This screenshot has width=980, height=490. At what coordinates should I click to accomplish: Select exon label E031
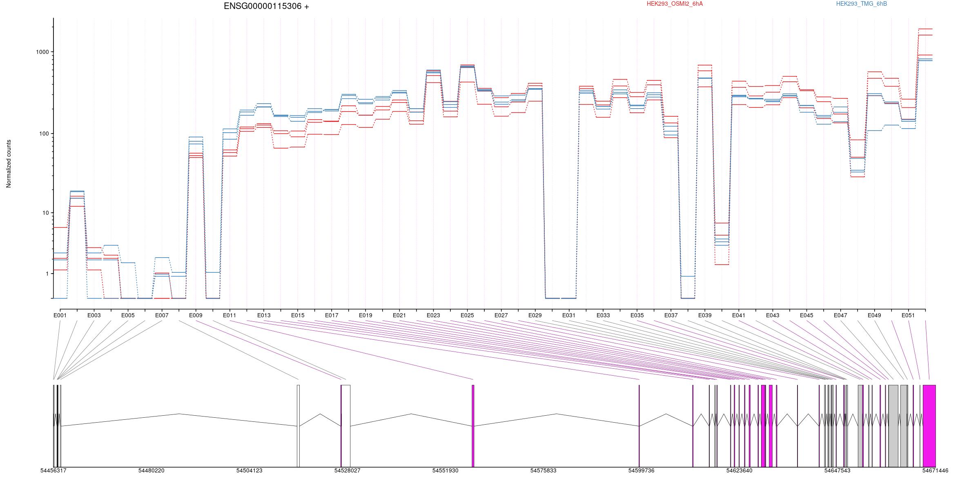[x=569, y=315]
